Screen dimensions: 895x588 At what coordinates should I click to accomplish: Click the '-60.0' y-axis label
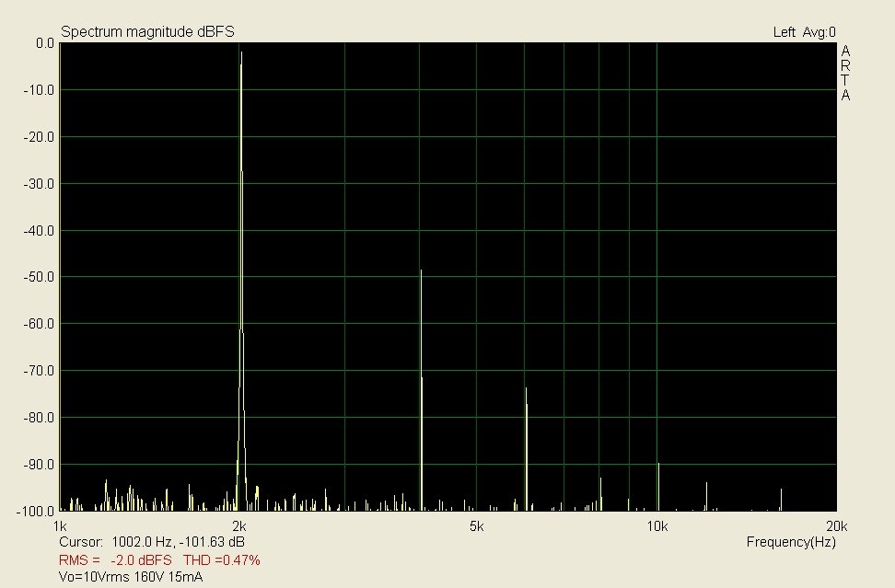coord(39,323)
